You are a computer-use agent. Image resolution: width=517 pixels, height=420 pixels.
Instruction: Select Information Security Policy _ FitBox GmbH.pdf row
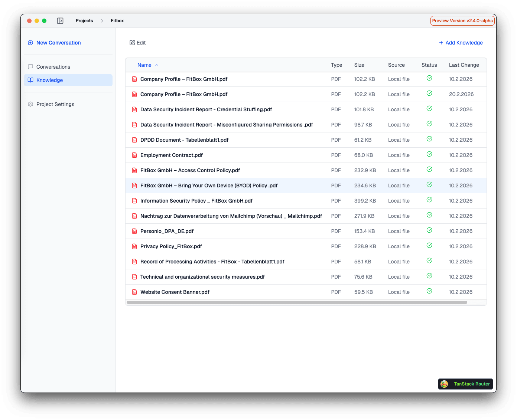tap(196, 201)
